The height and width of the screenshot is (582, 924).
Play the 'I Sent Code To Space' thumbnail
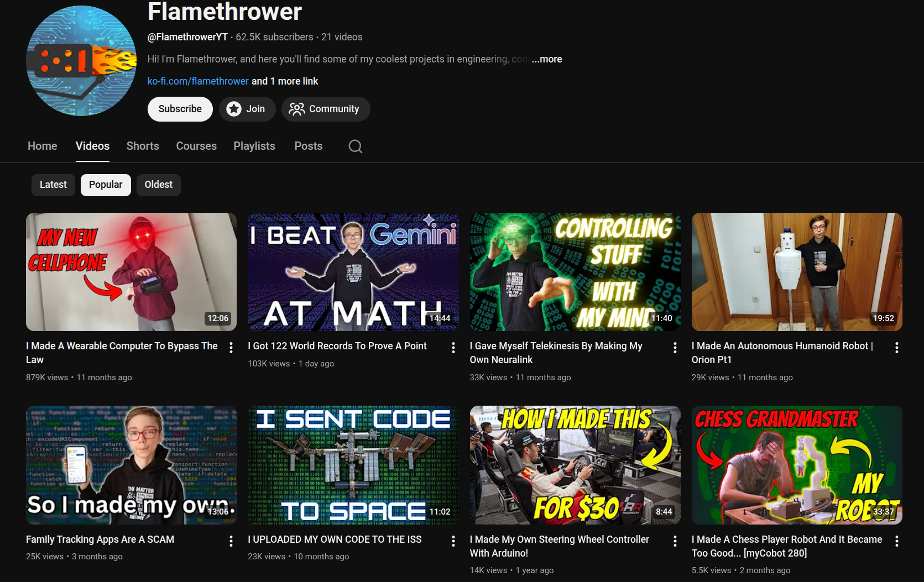tap(353, 465)
